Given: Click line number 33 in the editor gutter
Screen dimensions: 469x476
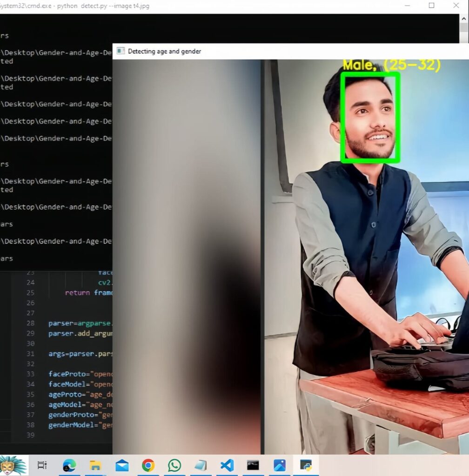Looking at the screenshot, I should (x=30, y=374).
